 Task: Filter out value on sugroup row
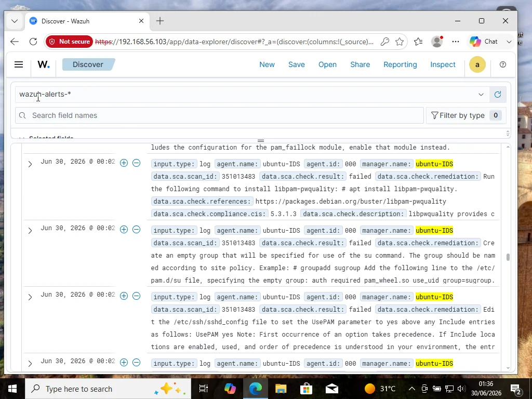point(137,230)
